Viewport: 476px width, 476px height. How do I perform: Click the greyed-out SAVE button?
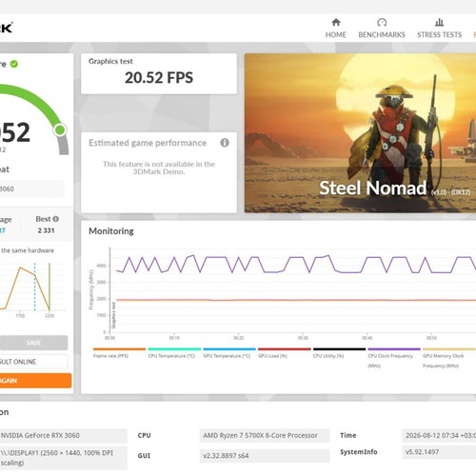click(x=33, y=343)
